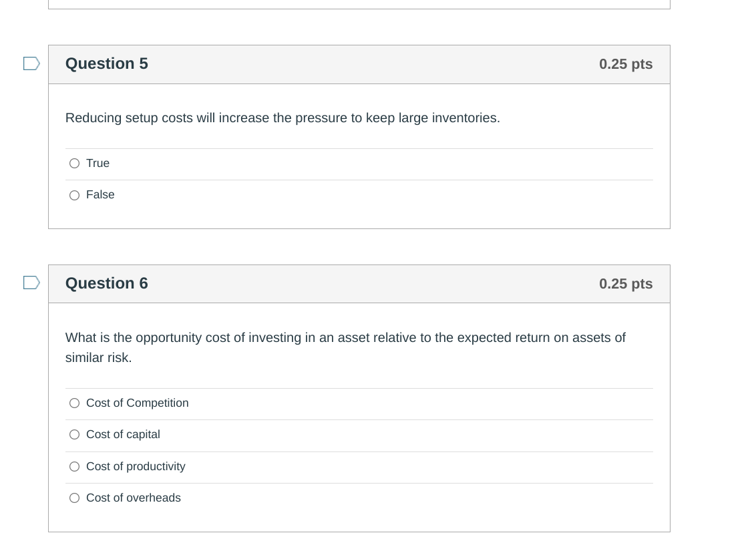Screen dimensions: 756x543
Task: Click the 0.25 pts label on Question 5
Action: [626, 64]
